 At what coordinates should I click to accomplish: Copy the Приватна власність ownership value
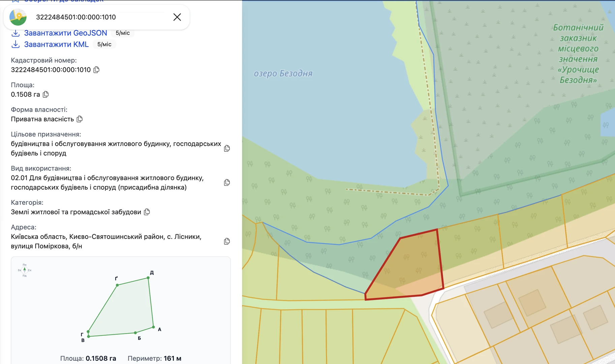80,119
